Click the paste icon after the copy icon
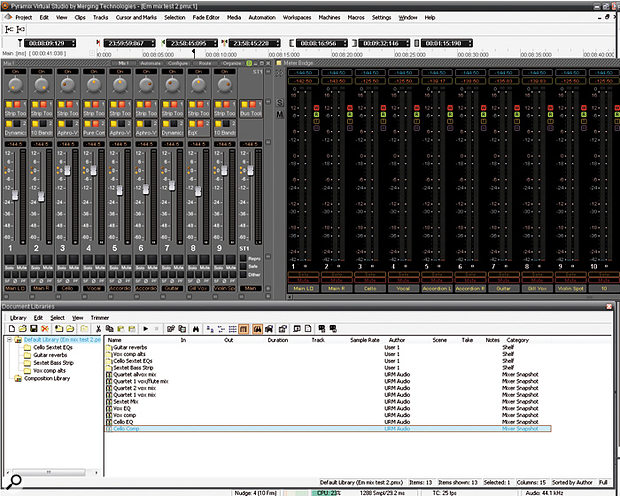 point(121,329)
